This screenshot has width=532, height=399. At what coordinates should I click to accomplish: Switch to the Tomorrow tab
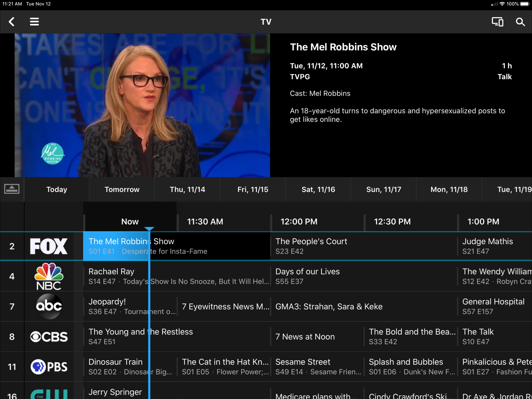click(x=122, y=189)
